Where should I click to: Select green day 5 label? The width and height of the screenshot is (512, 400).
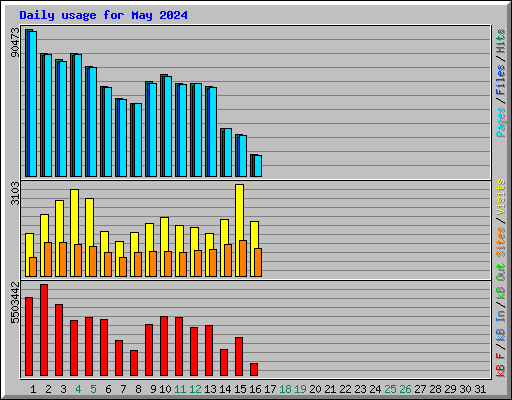pyautogui.click(x=93, y=389)
